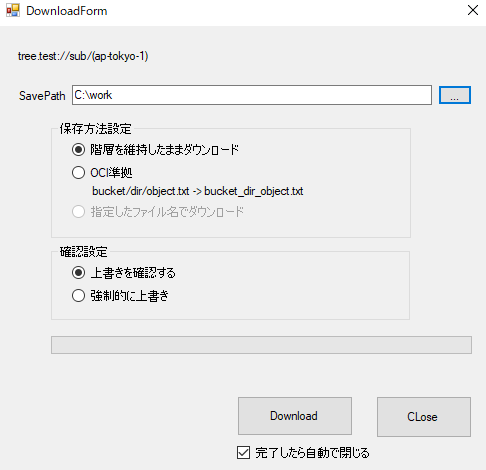Click the bucket/dir/object.txt example text
486x470 pixels.
(198, 191)
